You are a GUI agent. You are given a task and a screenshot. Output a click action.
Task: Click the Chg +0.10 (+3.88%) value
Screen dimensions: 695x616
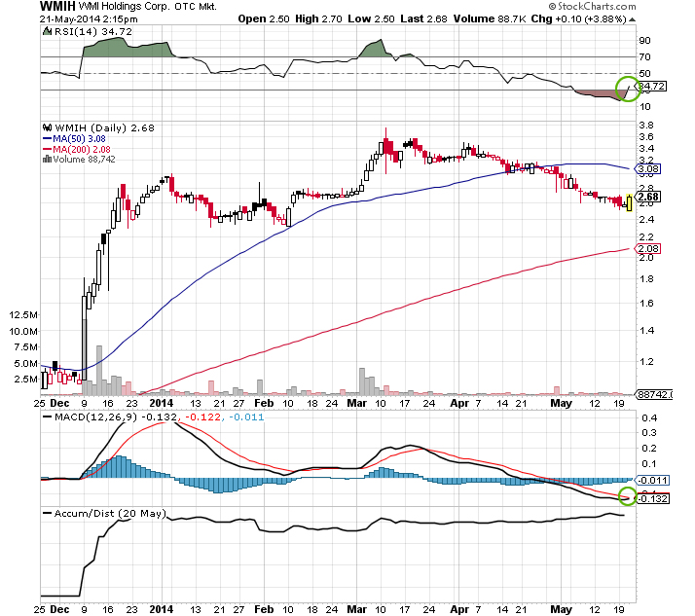[579, 19]
